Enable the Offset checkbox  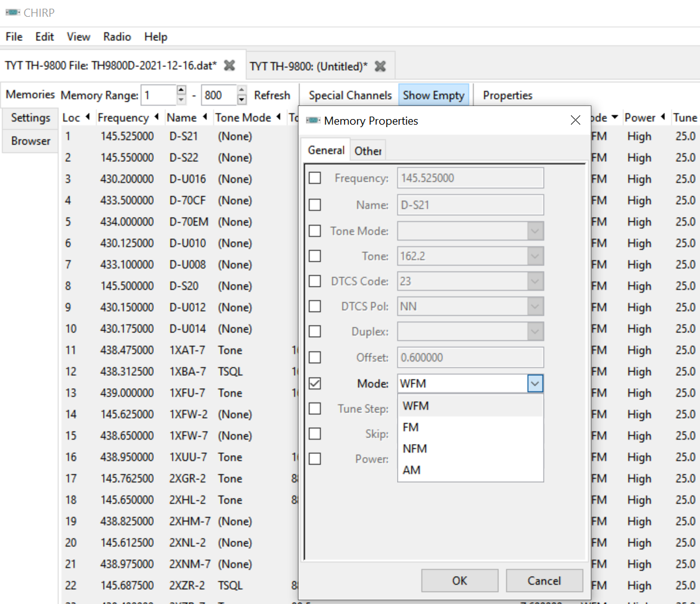click(x=315, y=357)
